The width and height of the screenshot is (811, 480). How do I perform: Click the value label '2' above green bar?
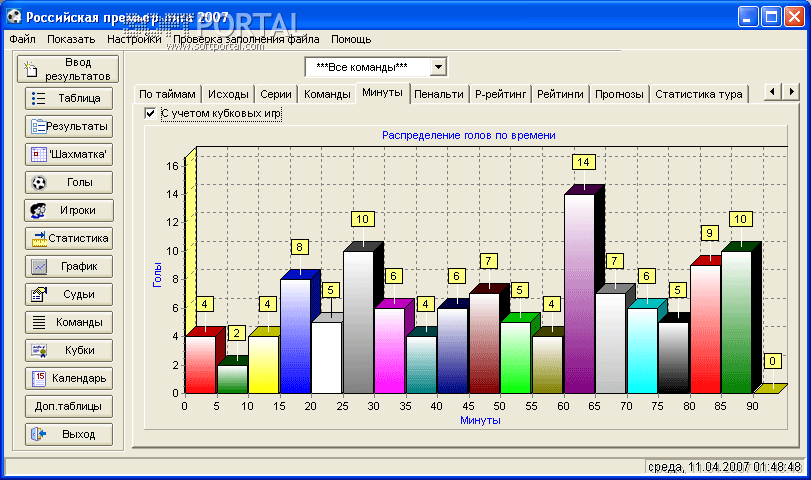click(236, 333)
